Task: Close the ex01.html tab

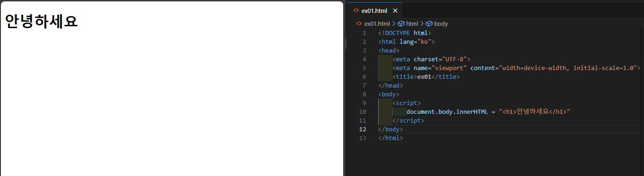Action: coord(395,11)
